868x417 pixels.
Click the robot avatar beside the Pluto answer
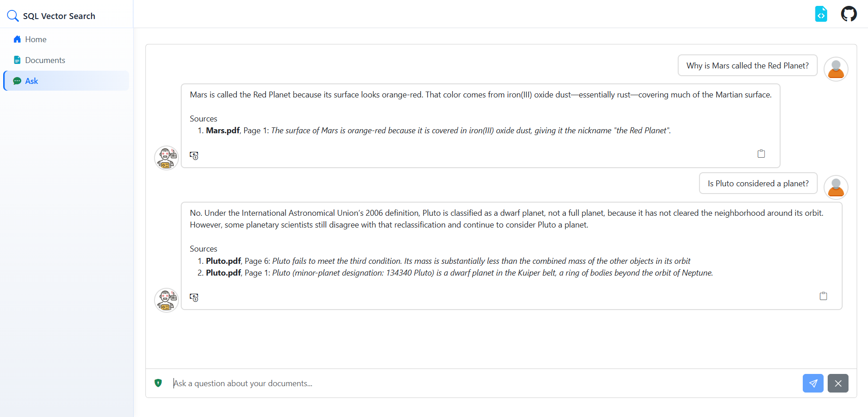pos(166,300)
